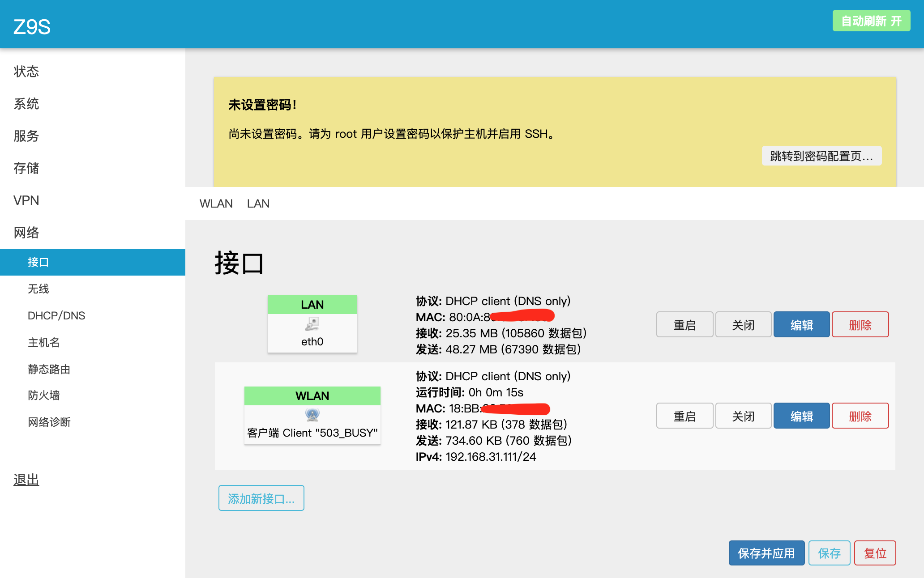
Task: Click the 保存 button
Action: [x=829, y=553]
